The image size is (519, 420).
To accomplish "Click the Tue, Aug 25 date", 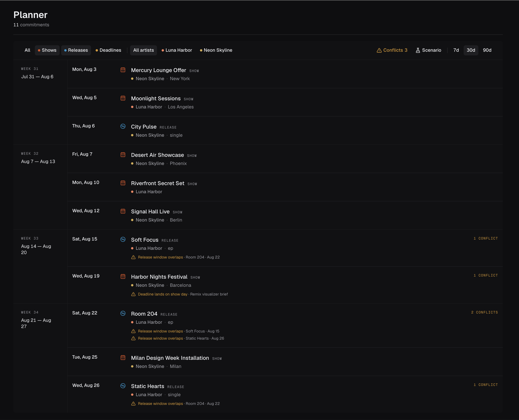I will pos(85,357).
